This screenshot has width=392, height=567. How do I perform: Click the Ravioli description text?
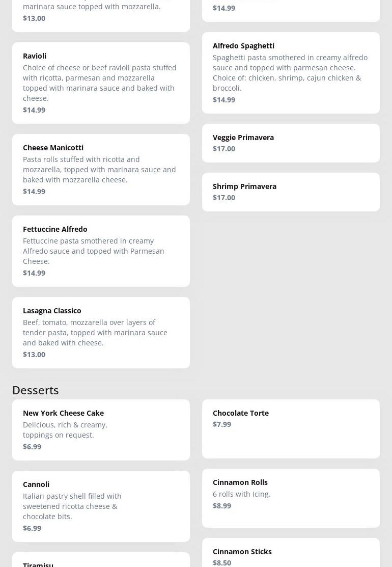[100, 83]
